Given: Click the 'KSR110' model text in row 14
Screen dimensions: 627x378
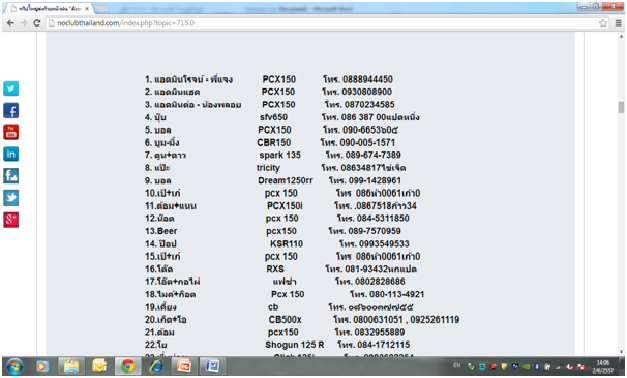Looking at the screenshot, I should (286, 244).
